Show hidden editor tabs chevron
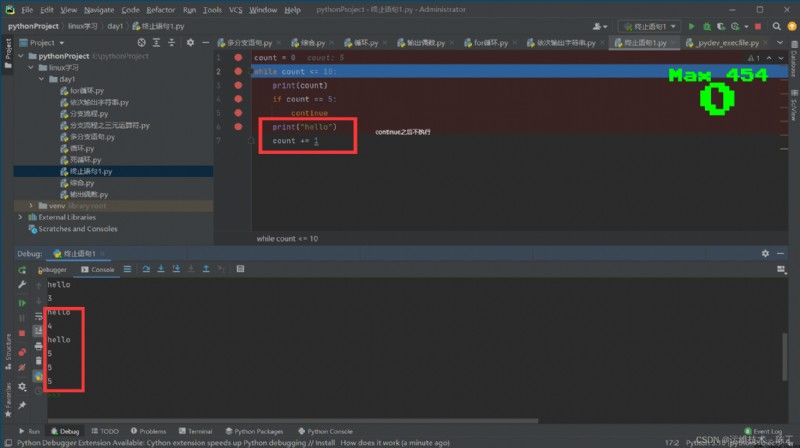 pyautogui.click(x=780, y=43)
